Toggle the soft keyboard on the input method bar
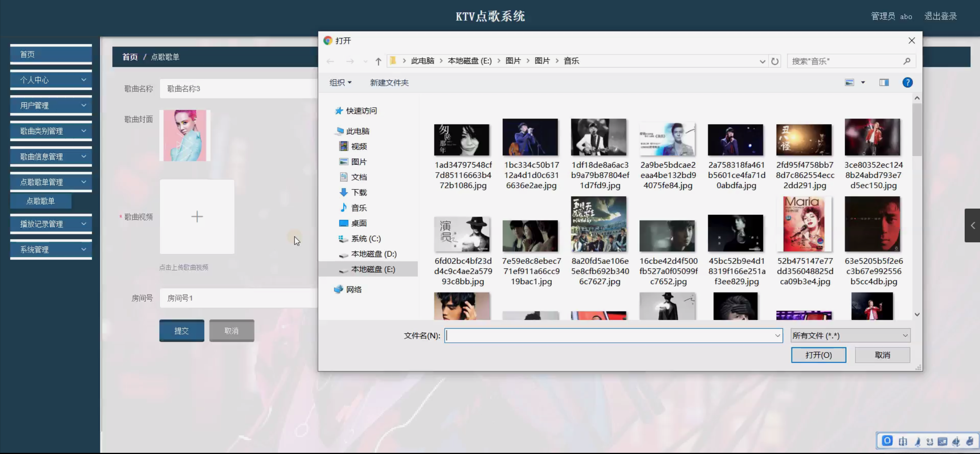The image size is (980, 454). 942,441
